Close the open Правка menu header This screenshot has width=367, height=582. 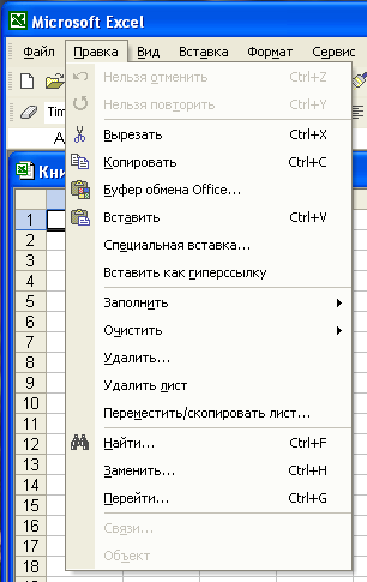[96, 52]
